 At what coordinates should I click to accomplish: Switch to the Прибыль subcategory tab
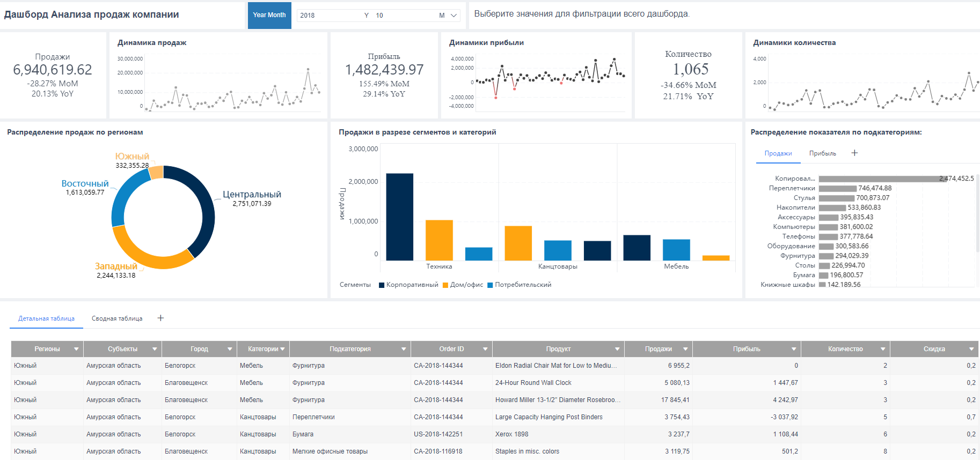(x=822, y=153)
